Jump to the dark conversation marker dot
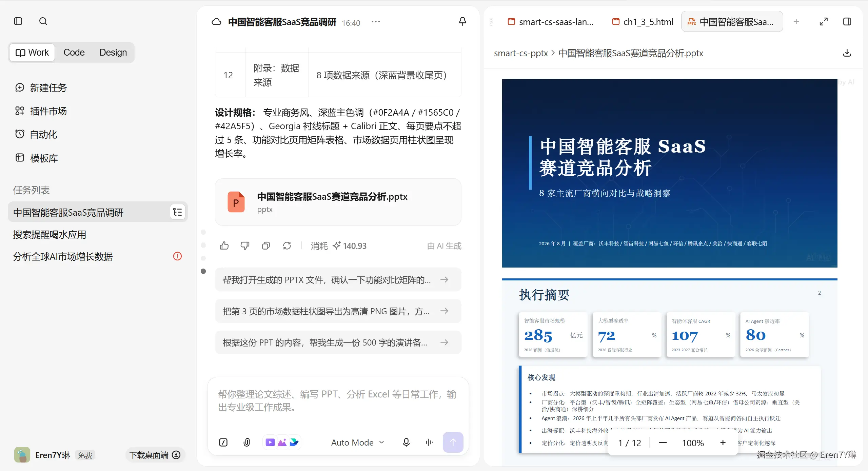This screenshot has height=471, width=868. point(203,271)
